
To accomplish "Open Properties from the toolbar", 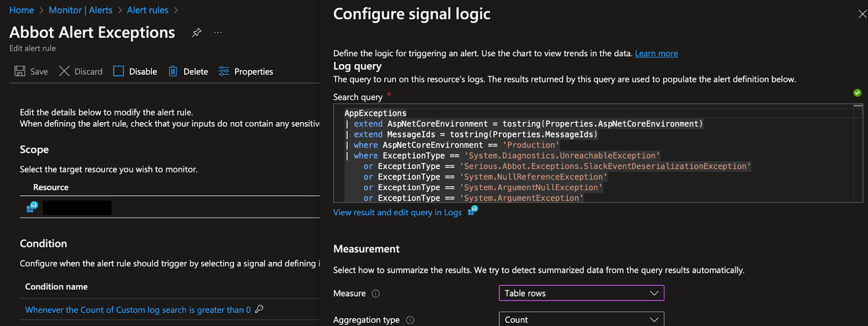I will coord(246,71).
